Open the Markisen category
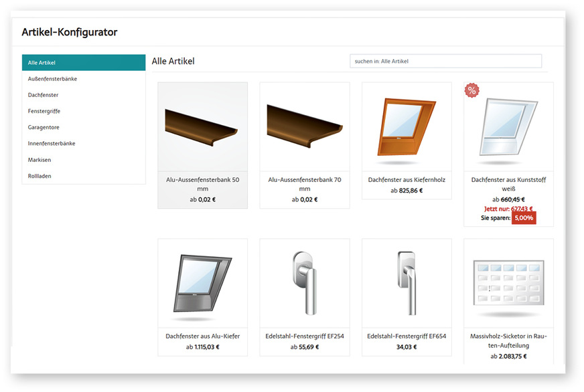This screenshot has width=584, height=392. [83, 160]
